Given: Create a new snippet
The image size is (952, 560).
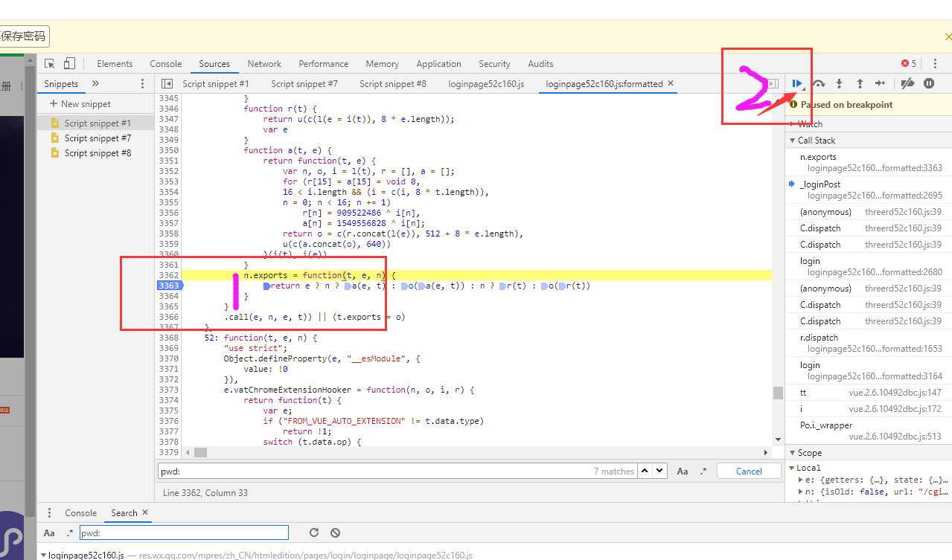Looking at the screenshot, I should pos(80,104).
